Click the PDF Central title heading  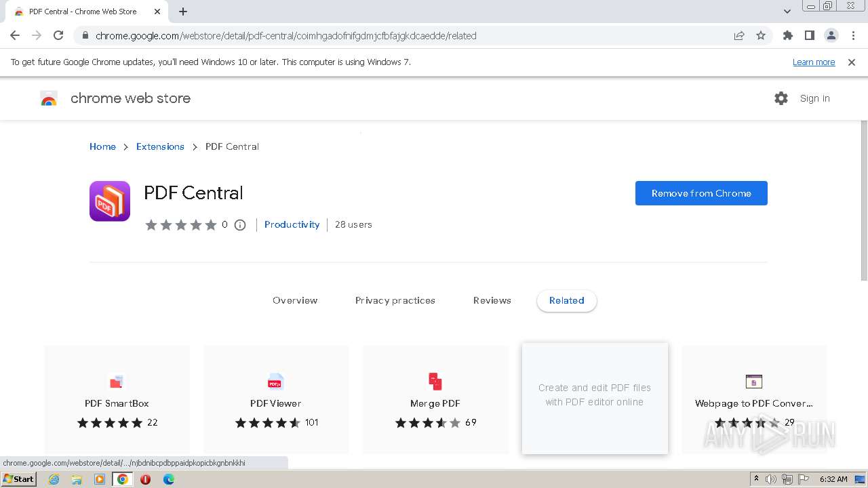(193, 193)
